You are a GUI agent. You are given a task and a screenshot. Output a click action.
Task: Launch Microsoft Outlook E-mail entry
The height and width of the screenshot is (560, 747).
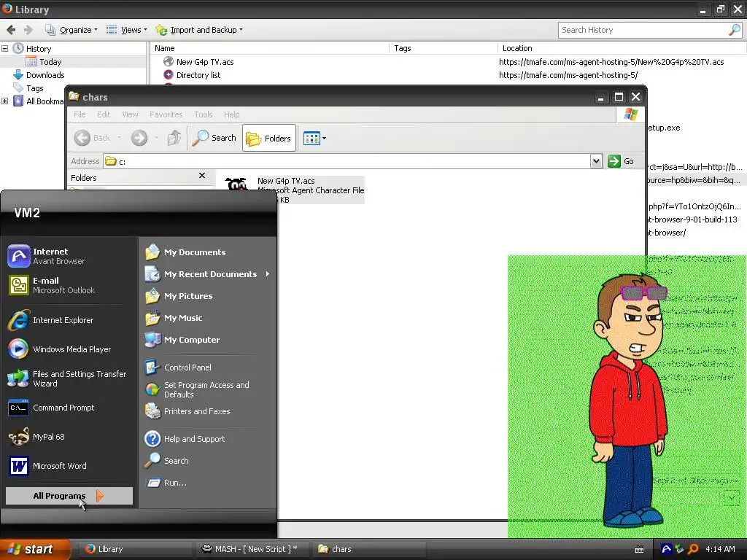[52, 285]
